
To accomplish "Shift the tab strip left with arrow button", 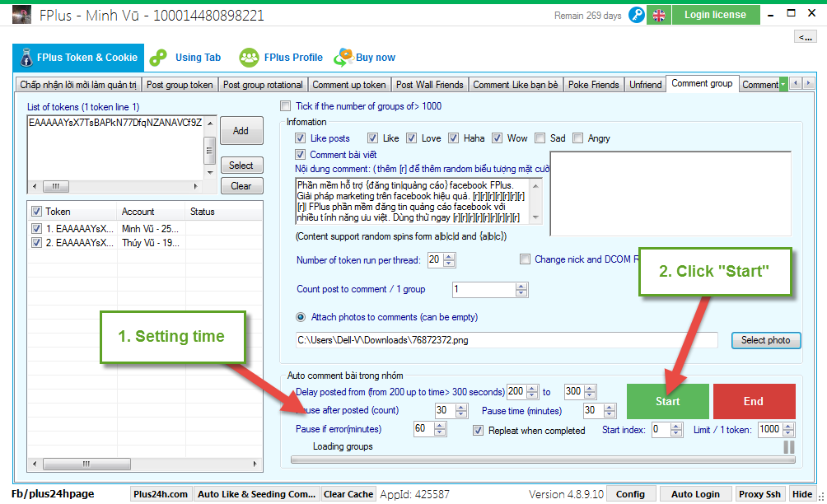I will pos(796,83).
